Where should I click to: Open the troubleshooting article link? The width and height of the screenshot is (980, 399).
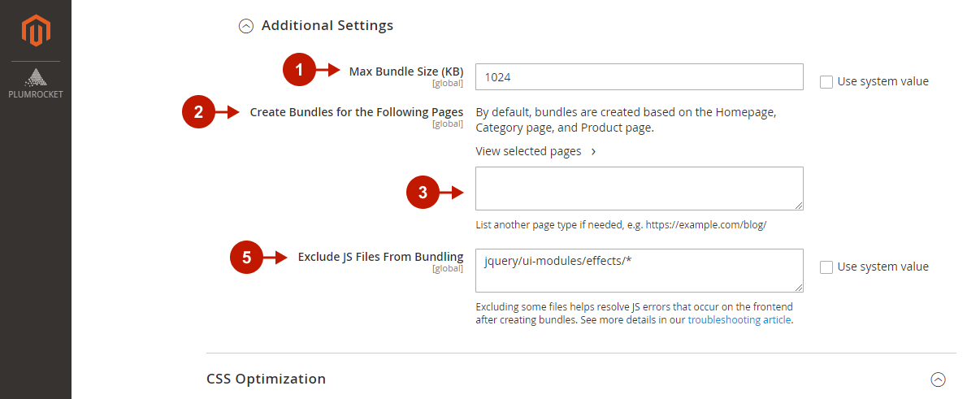click(739, 320)
